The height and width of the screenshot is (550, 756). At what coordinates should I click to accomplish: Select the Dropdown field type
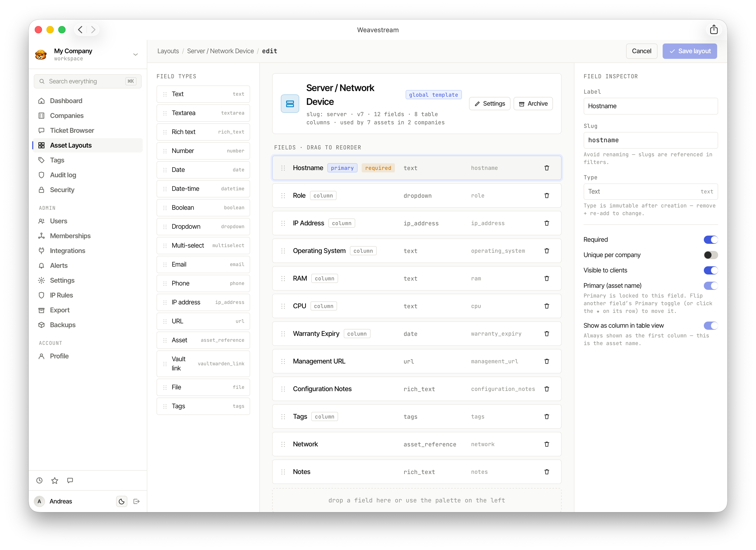[203, 227]
